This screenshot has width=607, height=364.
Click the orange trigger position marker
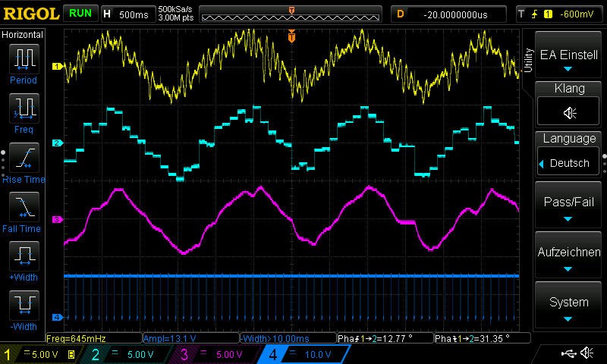point(291,36)
